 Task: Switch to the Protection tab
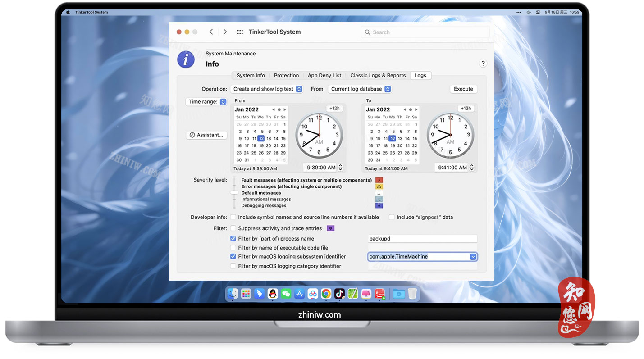pyautogui.click(x=286, y=76)
